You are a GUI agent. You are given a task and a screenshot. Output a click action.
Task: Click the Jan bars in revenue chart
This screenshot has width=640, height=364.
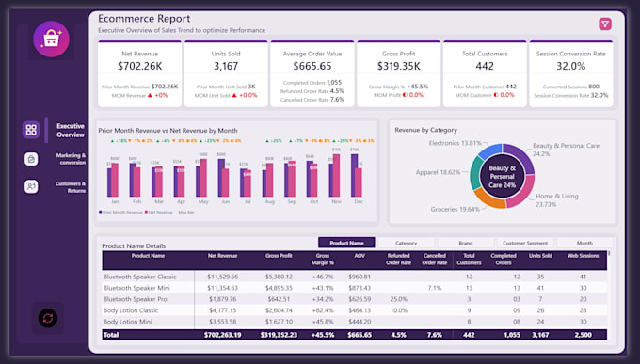[x=113, y=180]
